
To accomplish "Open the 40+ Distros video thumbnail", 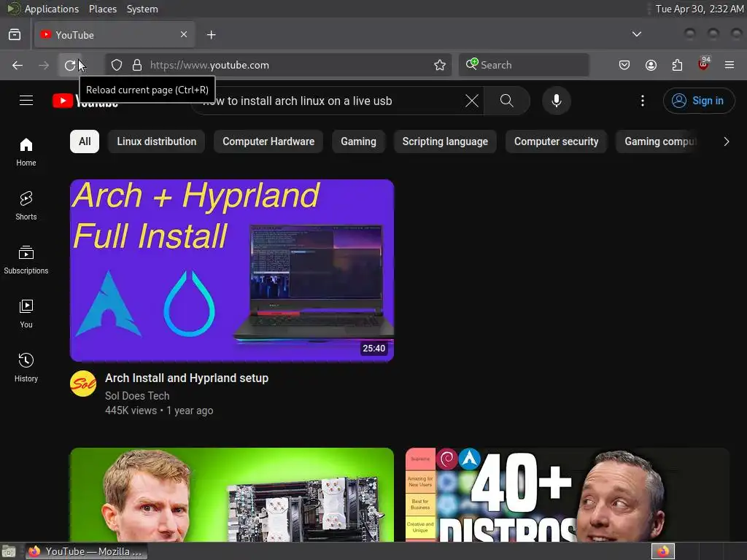I will click(568, 495).
